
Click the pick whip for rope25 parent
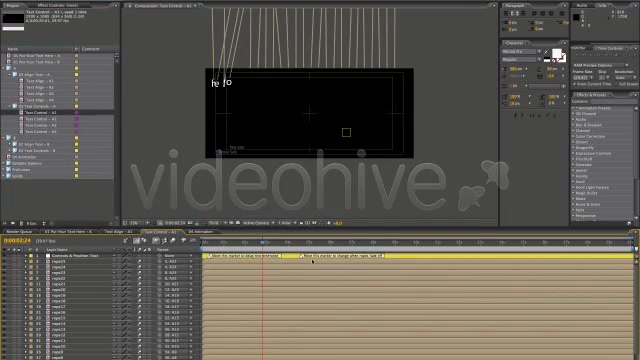[160, 261]
